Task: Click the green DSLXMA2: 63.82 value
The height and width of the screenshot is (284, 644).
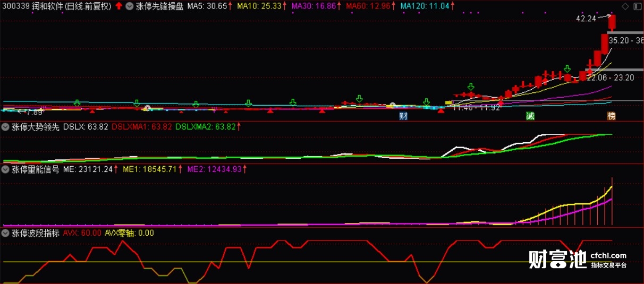Action: pyautogui.click(x=205, y=127)
